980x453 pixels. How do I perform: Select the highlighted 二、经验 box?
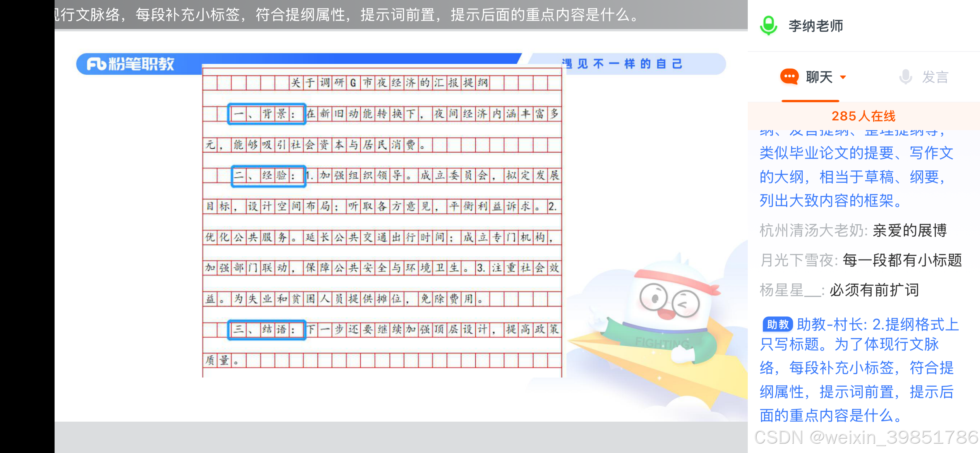click(x=269, y=176)
